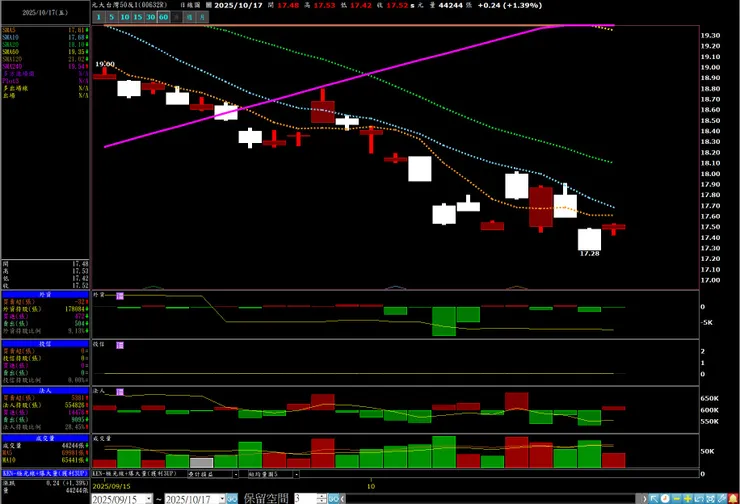This screenshot has height=504, width=740.
Task: Click the 44244 volume value in header
Action: click(x=451, y=6)
